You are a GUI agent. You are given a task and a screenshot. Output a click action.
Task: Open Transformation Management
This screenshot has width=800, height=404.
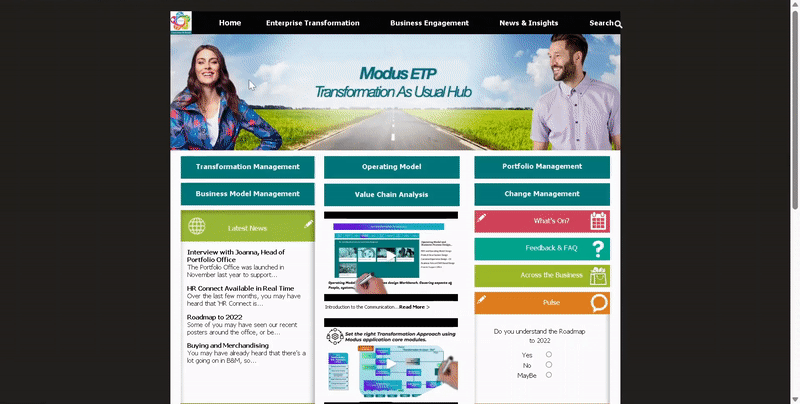(247, 167)
